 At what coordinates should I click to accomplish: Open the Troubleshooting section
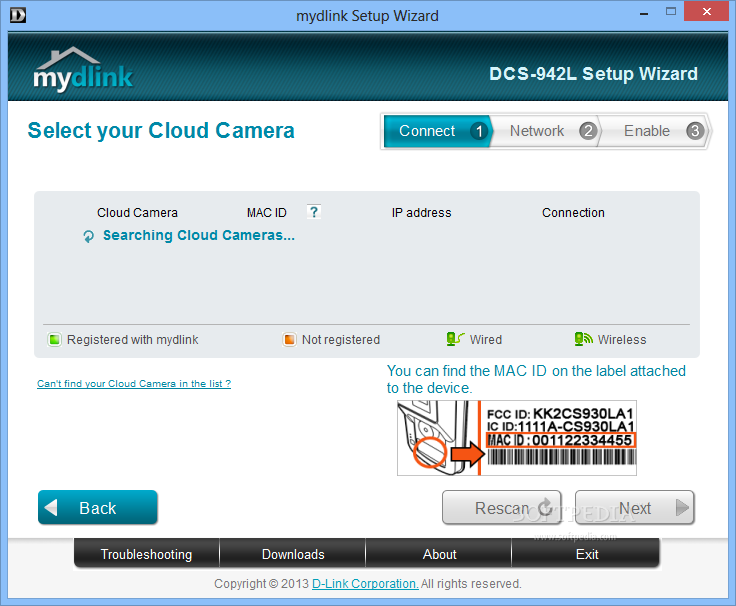[x=146, y=554]
